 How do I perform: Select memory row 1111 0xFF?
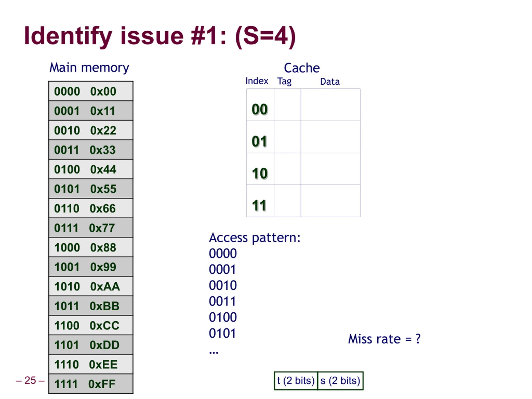pos(91,384)
